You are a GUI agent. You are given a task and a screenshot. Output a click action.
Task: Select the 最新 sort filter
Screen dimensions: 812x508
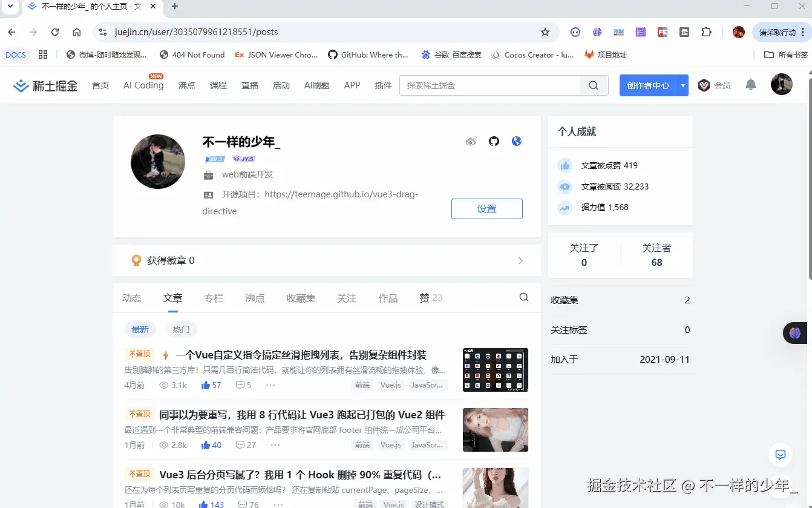coord(140,329)
